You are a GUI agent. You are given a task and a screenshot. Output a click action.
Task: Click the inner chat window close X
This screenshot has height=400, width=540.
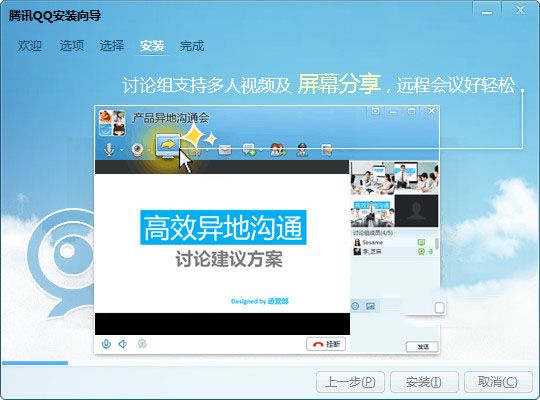tap(431, 111)
